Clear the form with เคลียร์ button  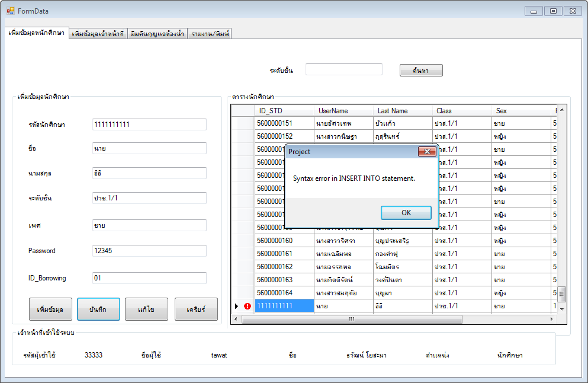click(x=196, y=309)
